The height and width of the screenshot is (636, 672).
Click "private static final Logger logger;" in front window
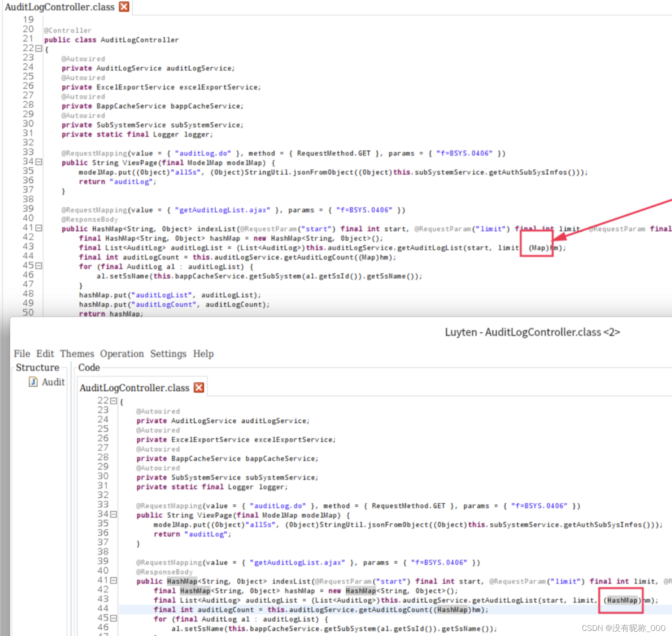pyautogui.click(x=212, y=487)
